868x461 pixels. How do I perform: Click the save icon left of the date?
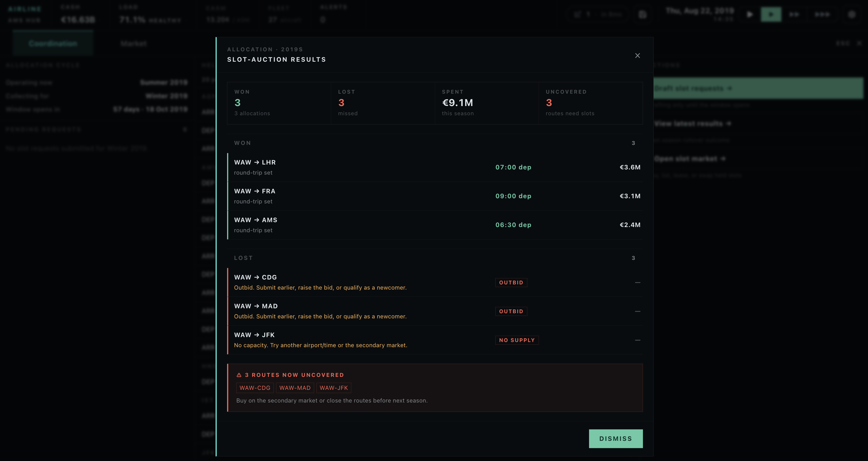(x=643, y=14)
